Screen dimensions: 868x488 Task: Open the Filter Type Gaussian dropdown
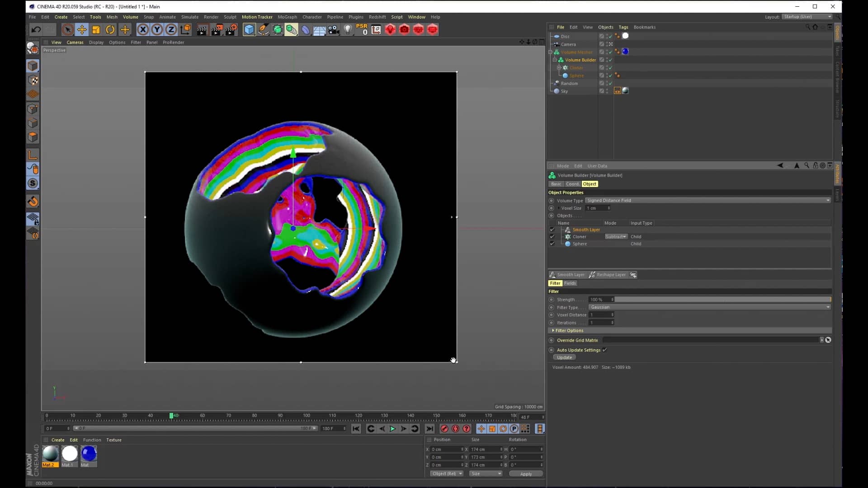(827, 307)
